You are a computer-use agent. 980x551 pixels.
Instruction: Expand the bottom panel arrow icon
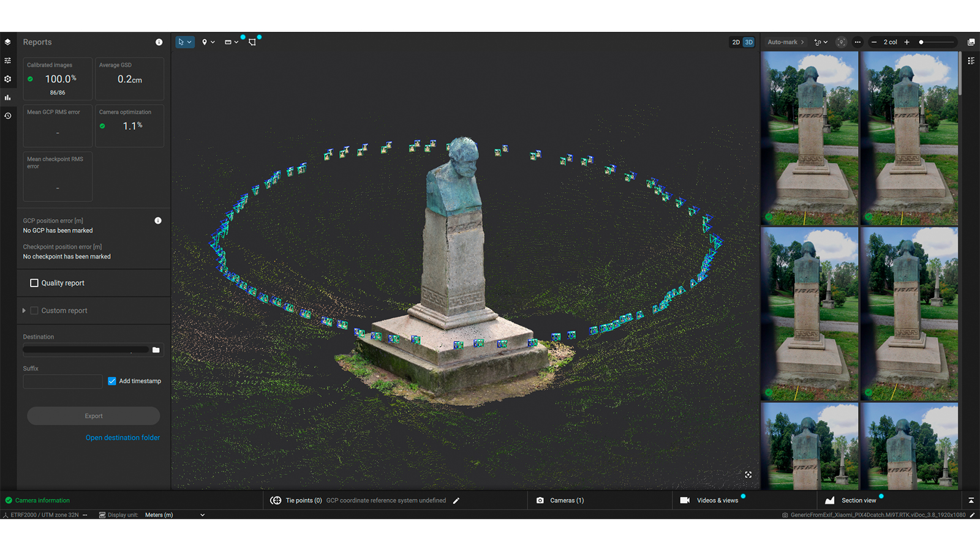click(x=971, y=500)
